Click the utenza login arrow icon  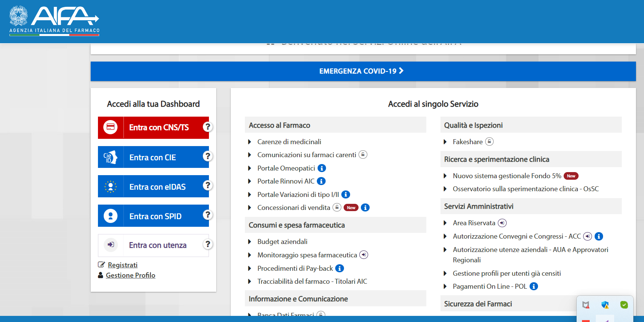pyautogui.click(x=111, y=245)
